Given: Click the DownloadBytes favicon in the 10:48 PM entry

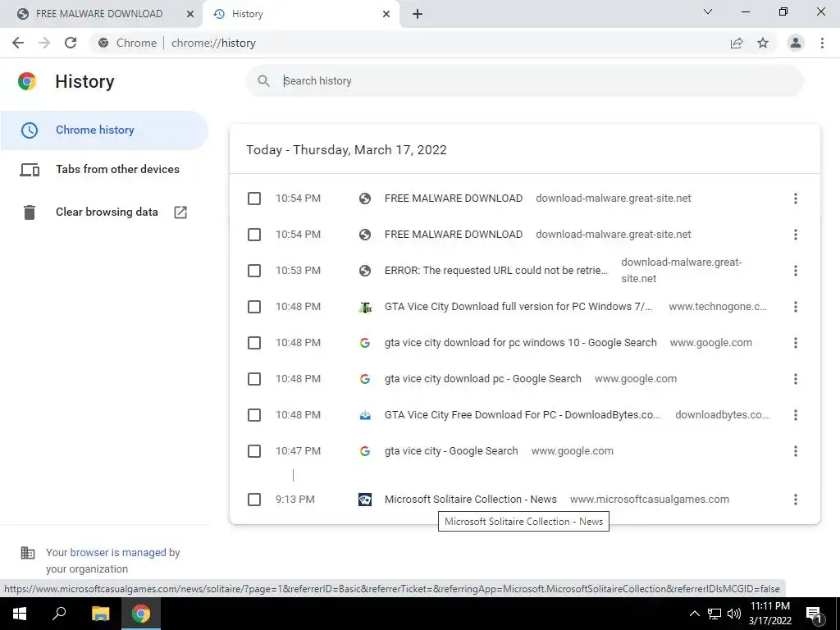Looking at the screenshot, I should 365,415.
